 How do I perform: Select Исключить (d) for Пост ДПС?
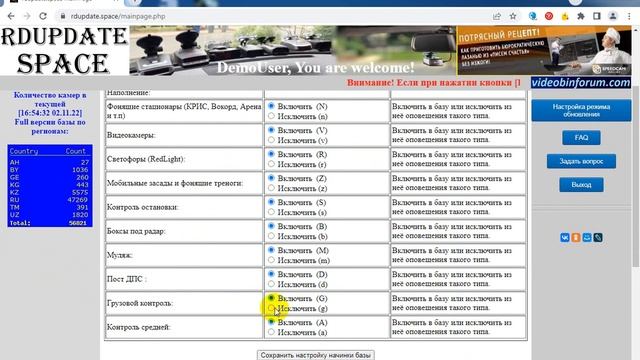(271, 284)
